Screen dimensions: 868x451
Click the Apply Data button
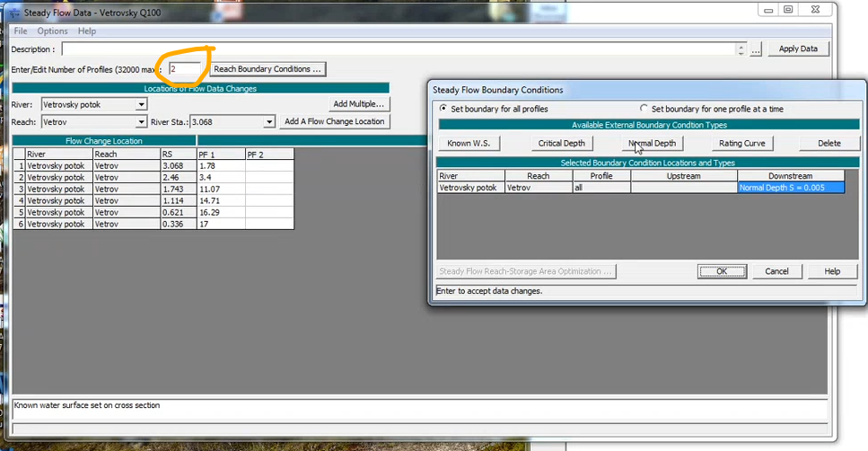[x=798, y=49]
